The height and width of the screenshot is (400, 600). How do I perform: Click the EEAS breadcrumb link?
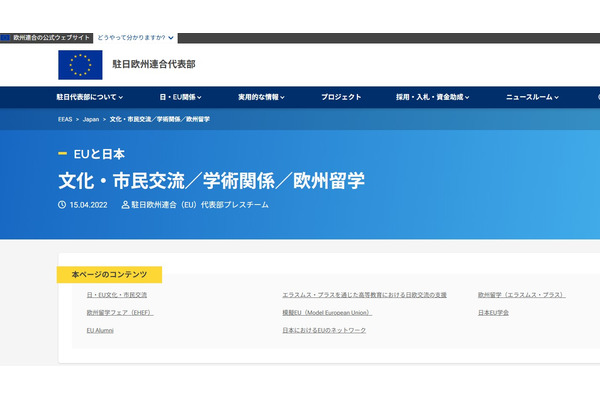click(65, 119)
